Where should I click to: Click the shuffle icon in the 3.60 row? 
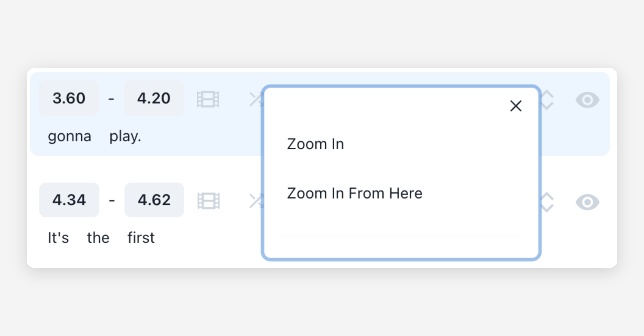pyautogui.click(x=255, y=99)
